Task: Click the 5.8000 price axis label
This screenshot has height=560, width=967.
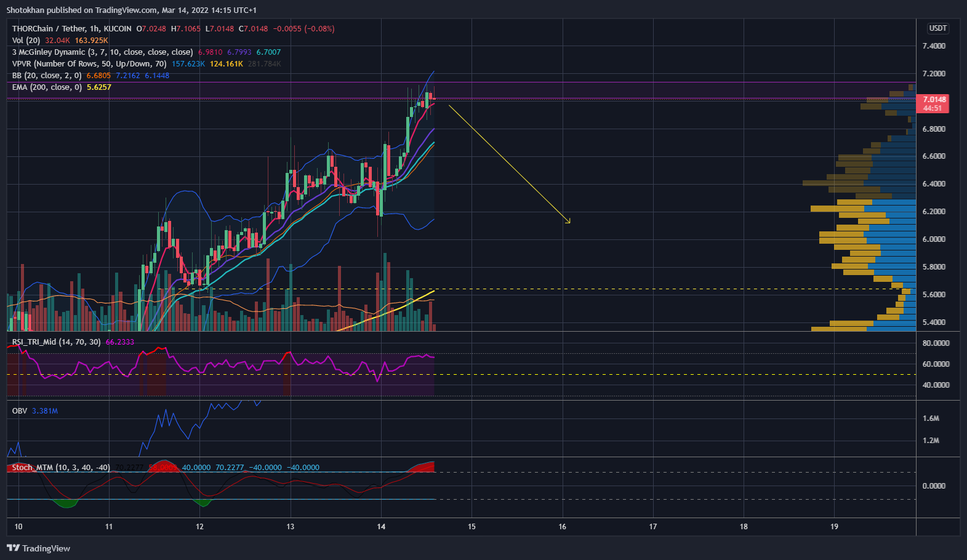Action: pos(934,267)
